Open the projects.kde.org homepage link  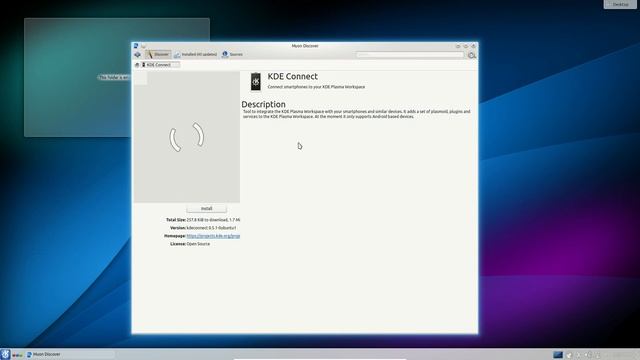[x=213, y=236]
